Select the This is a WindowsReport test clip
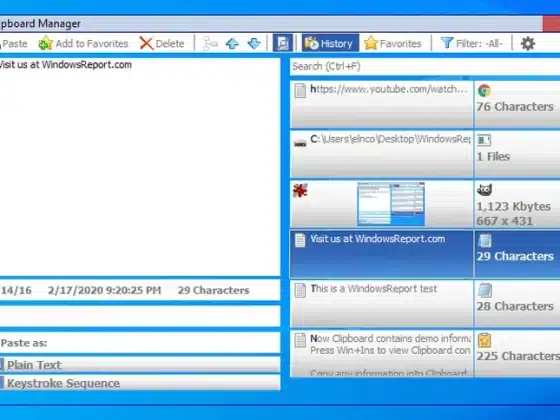The image size is (560, 420). coord(382,304)
